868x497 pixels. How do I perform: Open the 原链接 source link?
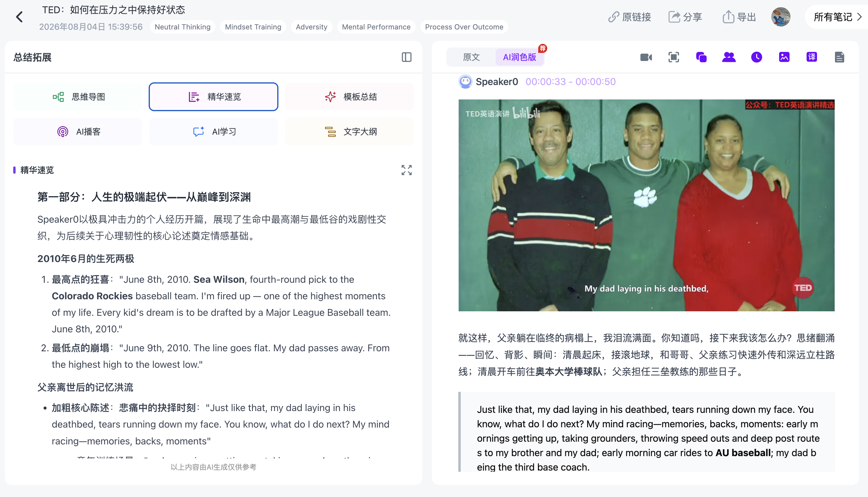tap(630, 17)
